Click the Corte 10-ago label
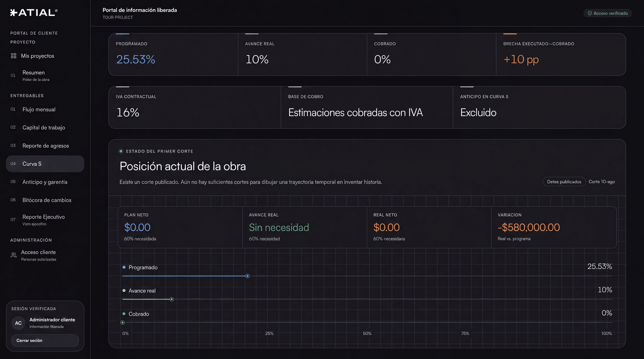The width and height of the screenshot is (644, 359). 602,182
